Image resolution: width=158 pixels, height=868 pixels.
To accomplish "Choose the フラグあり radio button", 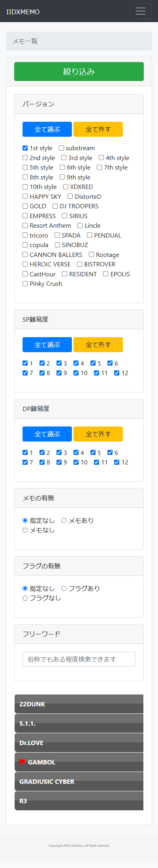I will coord(64,589).
